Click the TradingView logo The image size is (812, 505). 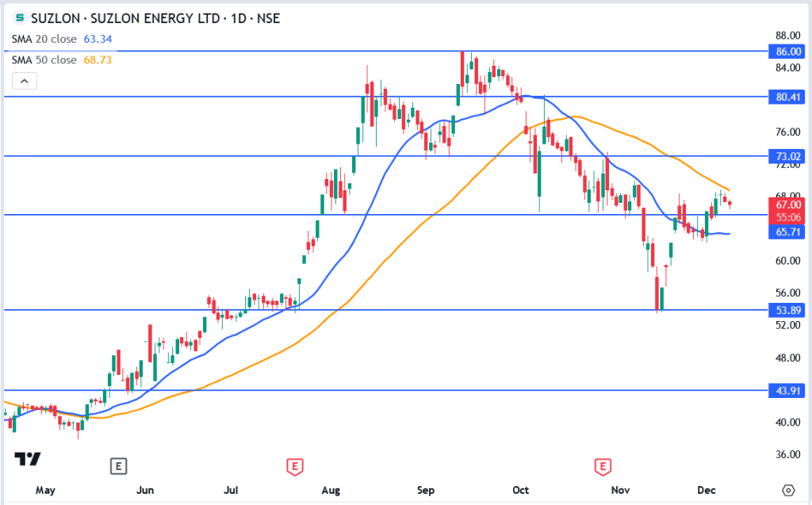click(28, 459)
